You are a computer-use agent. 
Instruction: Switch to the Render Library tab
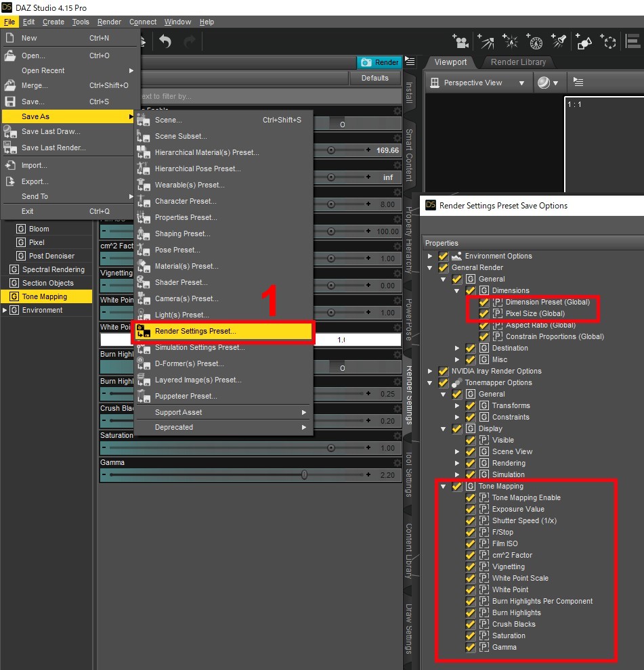[518, 62]
